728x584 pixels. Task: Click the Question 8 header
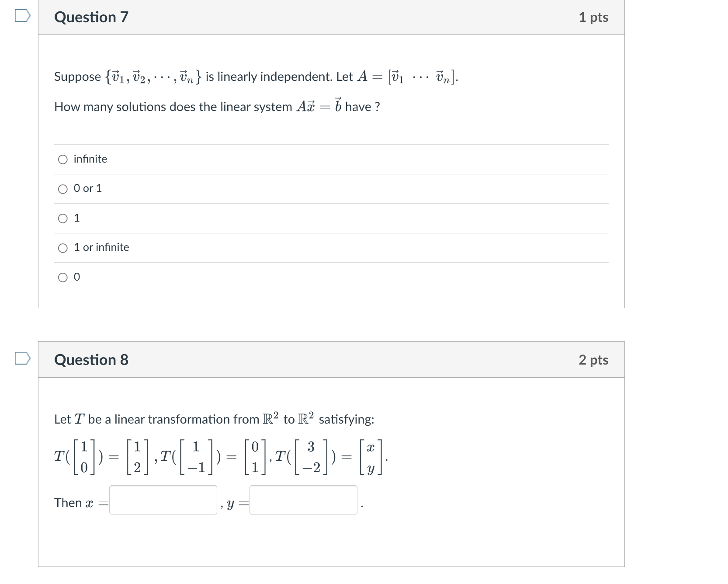(90, 359)
